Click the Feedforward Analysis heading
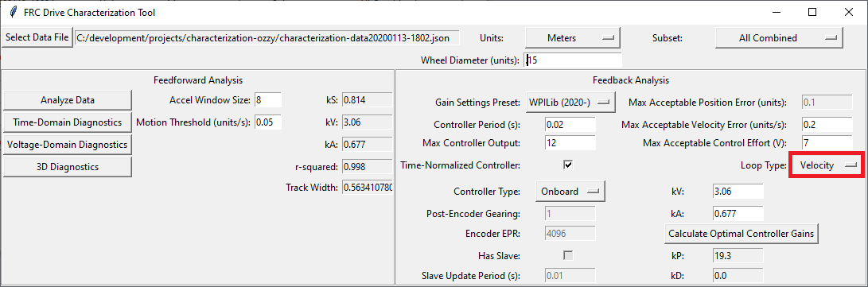This screenshot has height=287, width=868. tap(197, 81)
